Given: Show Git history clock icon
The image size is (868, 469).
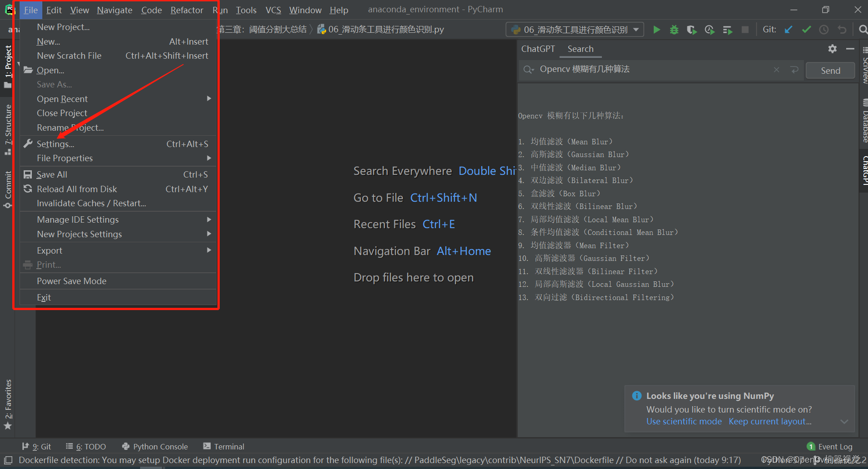Looking at the screenshot, I should [x=824, y=30].
